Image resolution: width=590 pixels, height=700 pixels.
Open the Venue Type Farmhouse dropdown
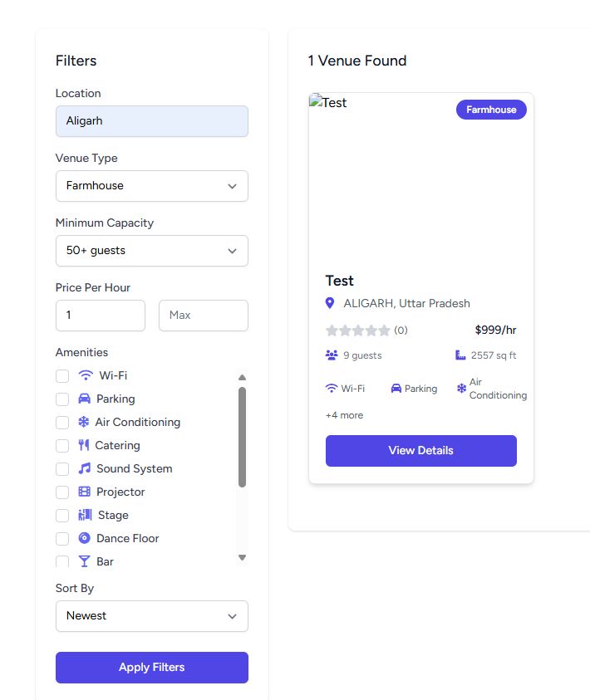coord(152,186)
